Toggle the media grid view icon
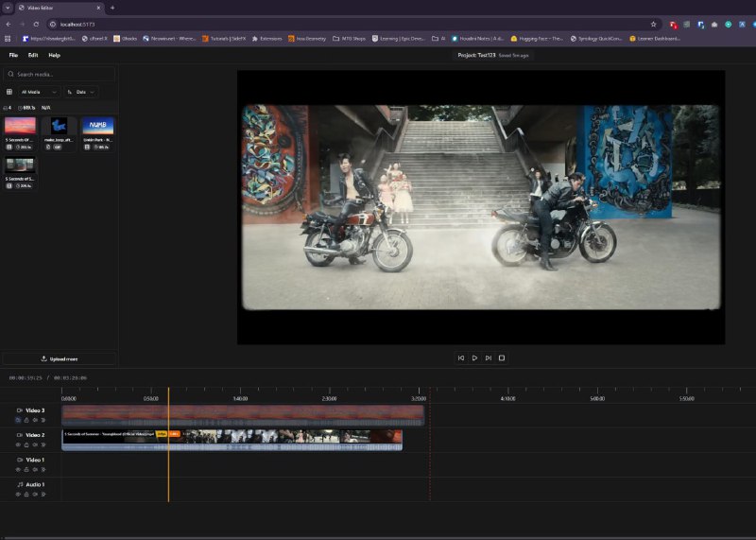 pos(9,92)
